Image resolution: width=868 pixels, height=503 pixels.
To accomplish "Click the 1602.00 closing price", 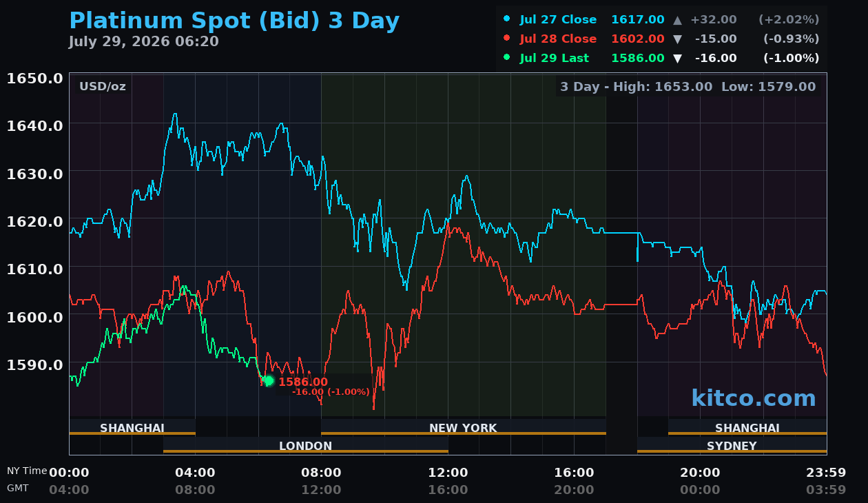I will (638, 39).
